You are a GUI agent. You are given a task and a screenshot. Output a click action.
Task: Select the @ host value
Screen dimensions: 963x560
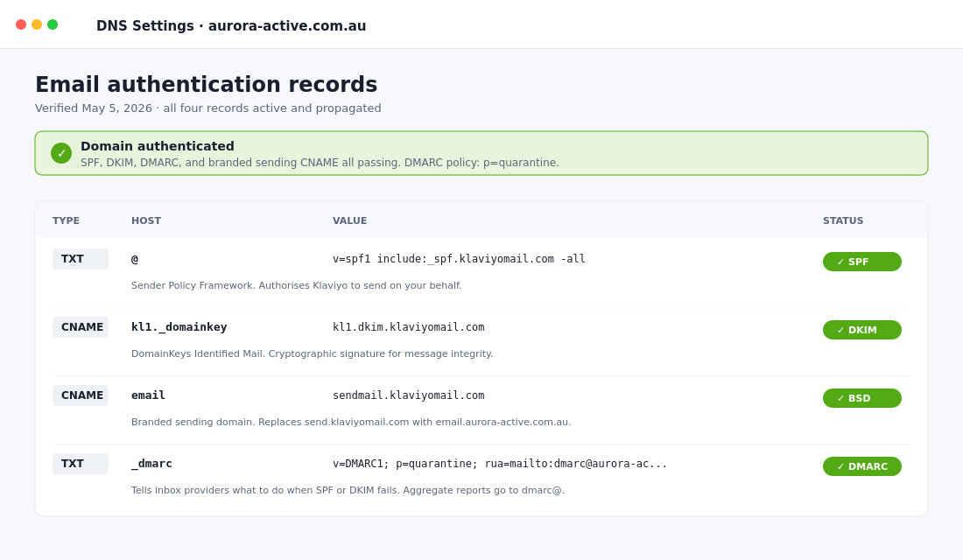(135, 259)
